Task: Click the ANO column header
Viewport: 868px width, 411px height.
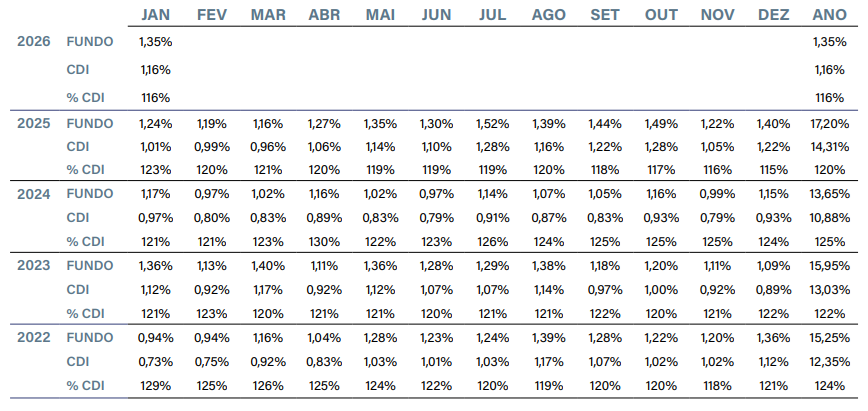Action: (831, 15)
